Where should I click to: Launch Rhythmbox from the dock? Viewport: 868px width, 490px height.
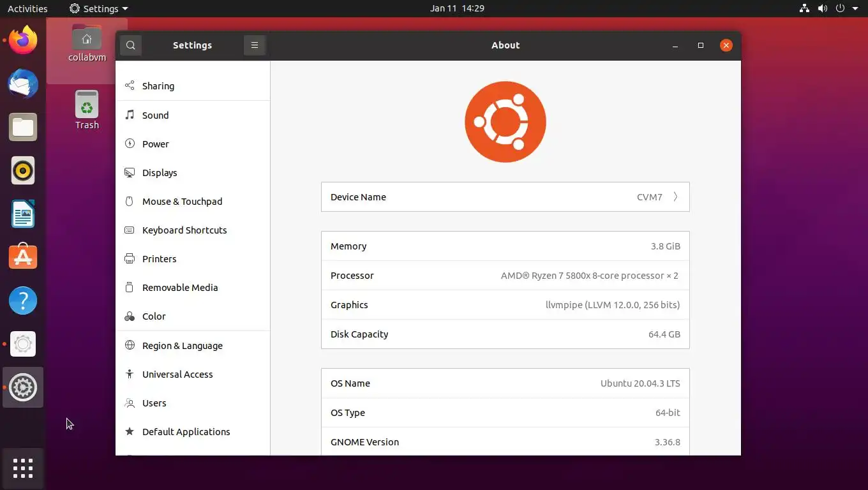tap(23, 170)
